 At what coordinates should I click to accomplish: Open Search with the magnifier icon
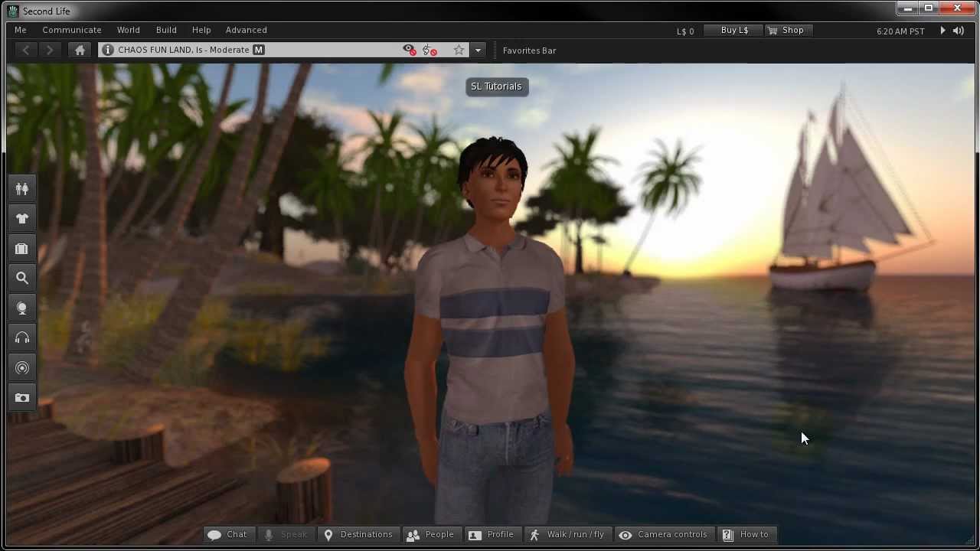[x=21, y=278]
